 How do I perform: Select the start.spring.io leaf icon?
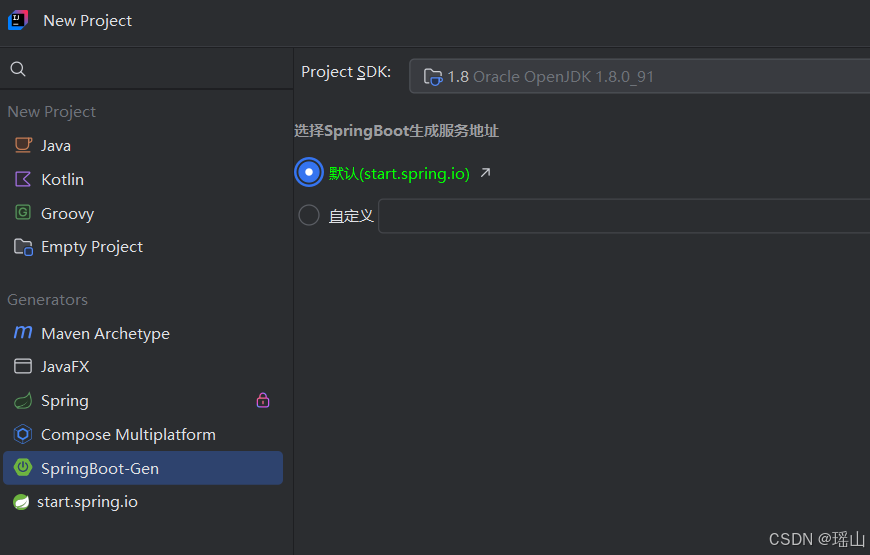[x=21, y=502]
